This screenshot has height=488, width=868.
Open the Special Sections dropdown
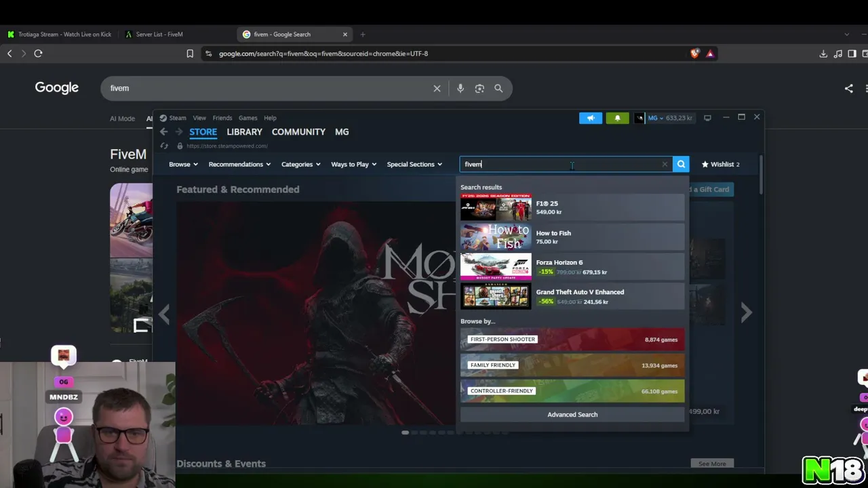(x=414, y=164)
